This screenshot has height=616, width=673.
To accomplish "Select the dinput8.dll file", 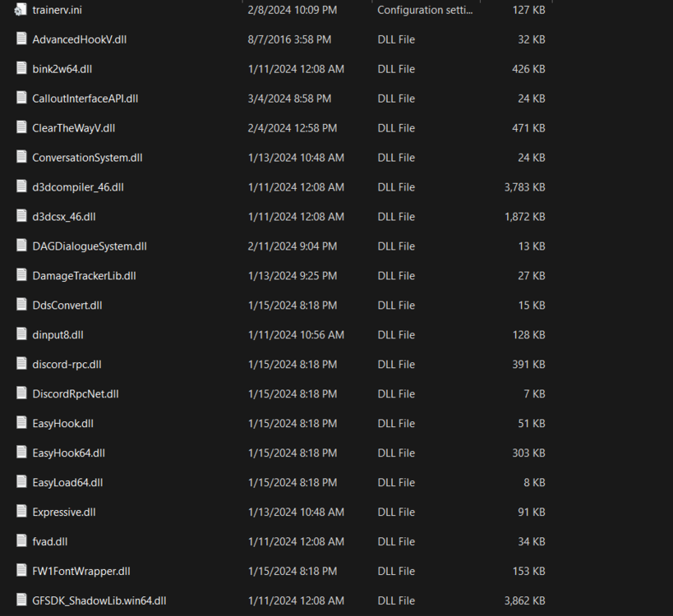I will [x=58, y=334].
